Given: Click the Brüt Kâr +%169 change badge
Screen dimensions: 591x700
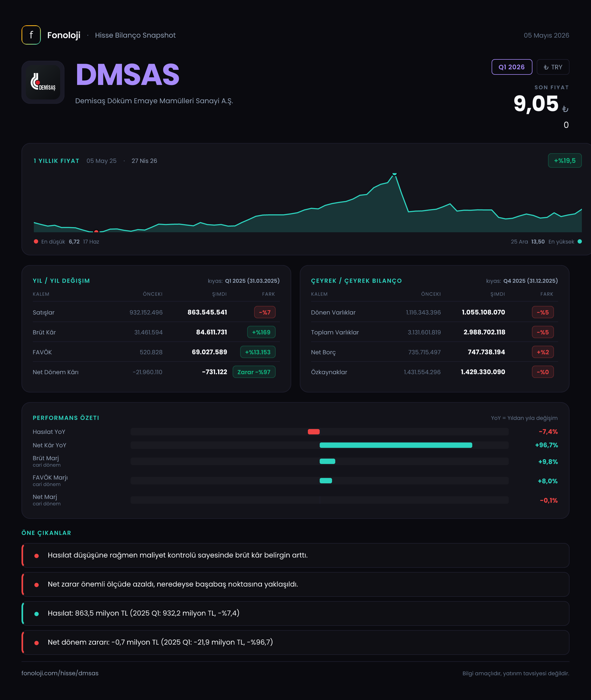Looking at the screenshot, I should (261, 332).
